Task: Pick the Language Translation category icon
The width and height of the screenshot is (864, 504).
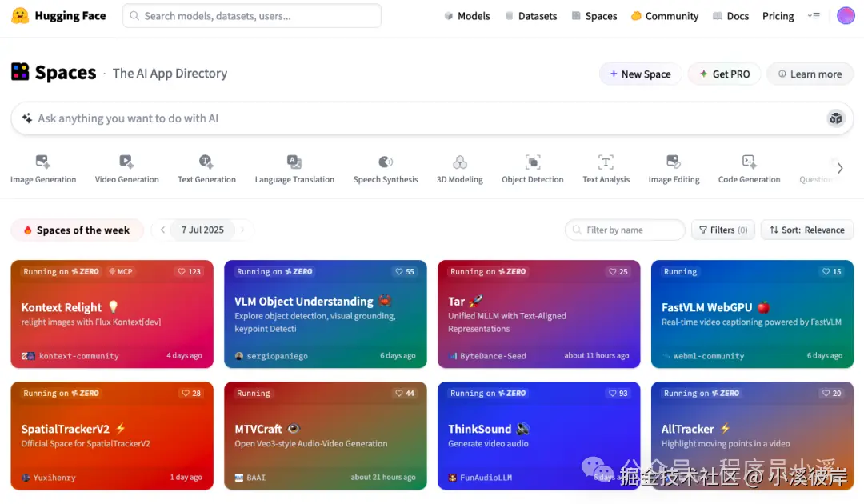Action: [294, 162]
